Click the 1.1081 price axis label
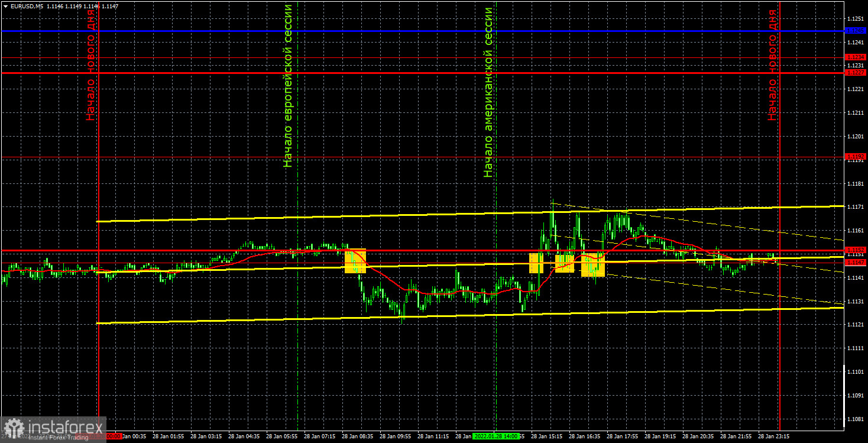The image size is (868, 443). click(856, 419)
